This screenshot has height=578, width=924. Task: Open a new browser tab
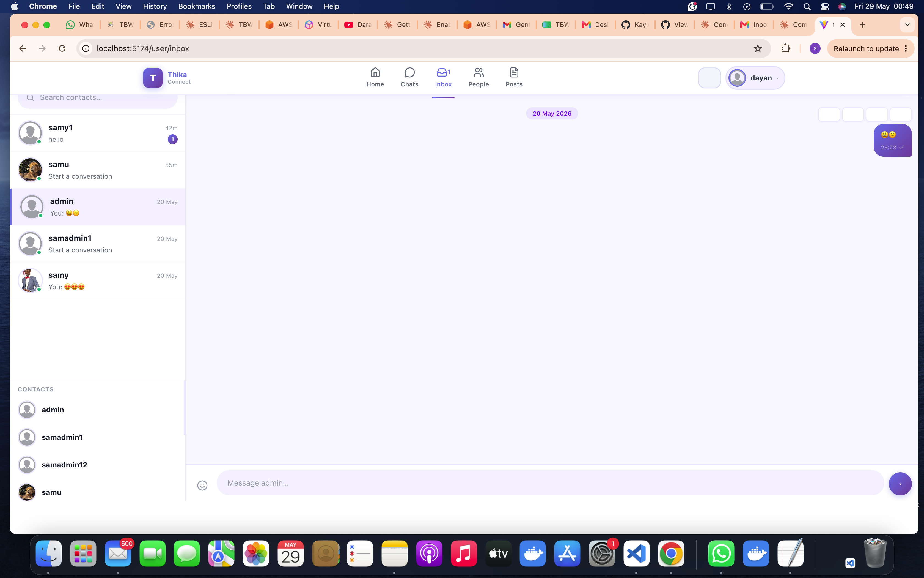pos(862,25)
